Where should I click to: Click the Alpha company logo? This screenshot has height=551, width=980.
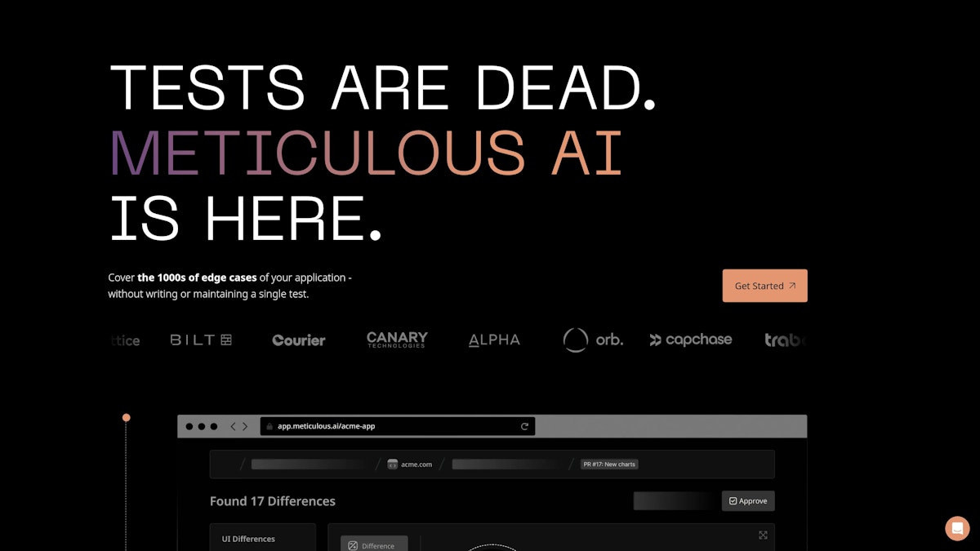click(494, 340)
